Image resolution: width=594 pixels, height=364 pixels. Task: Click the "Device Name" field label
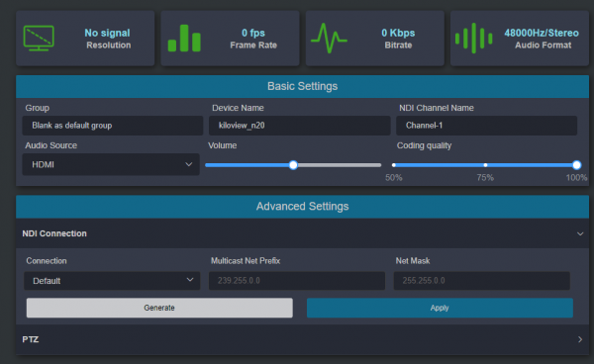238,108
